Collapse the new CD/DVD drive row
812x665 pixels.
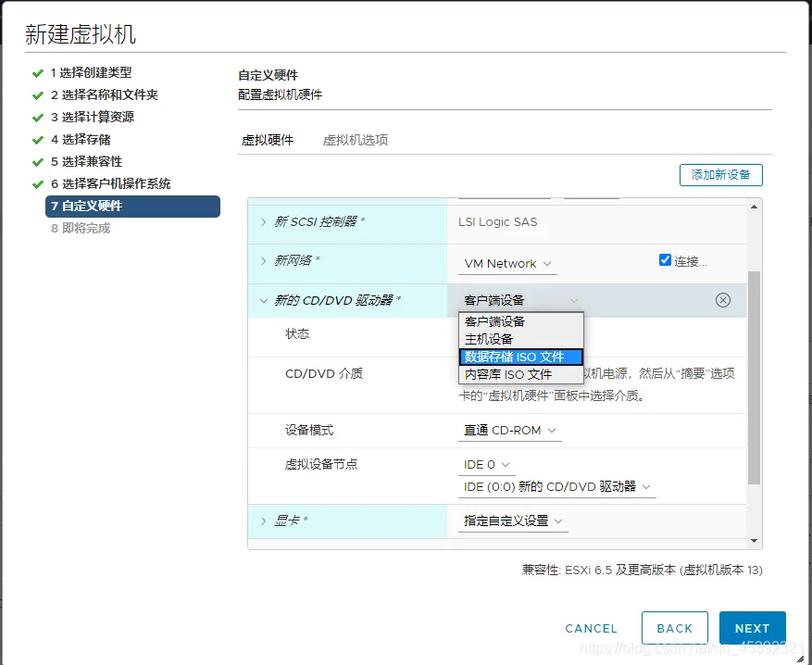[x=264, y=300]
